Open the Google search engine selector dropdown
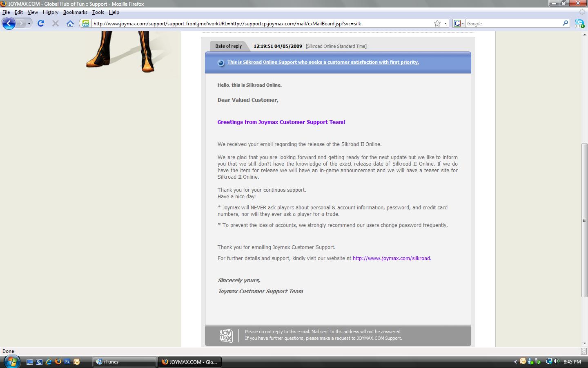Viewport: 588px width, 368px height. (x=459, y=23)
